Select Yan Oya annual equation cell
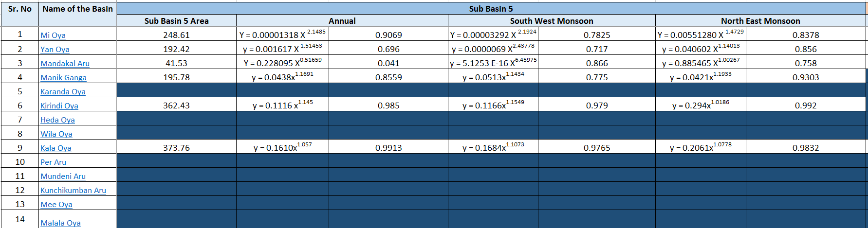This screenshot has height=228, width=868. click(x=282, y=49)
